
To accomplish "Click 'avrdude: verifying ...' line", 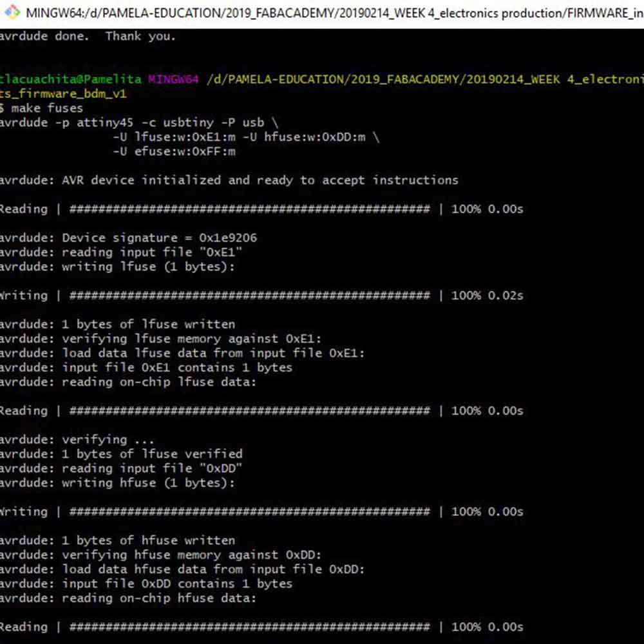I will click(x=77, y=440).
